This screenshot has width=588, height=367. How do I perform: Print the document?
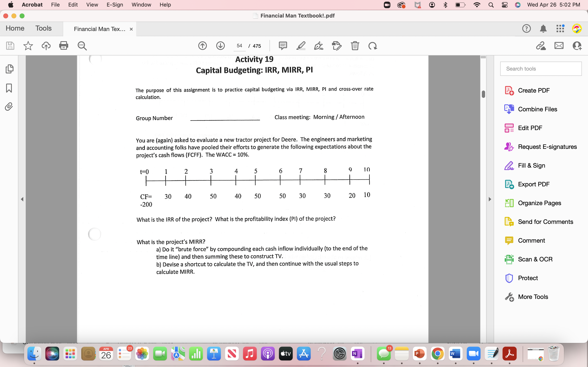click(64, 46)
